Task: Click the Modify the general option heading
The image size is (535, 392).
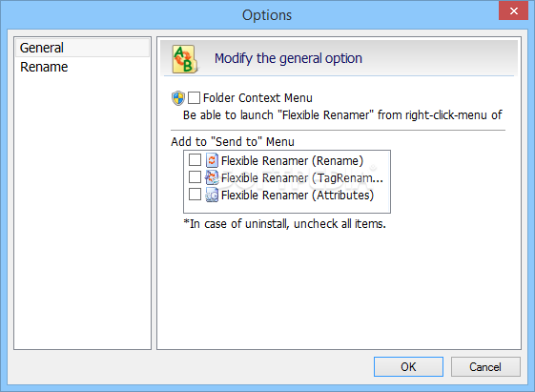Action: point(288,58)
